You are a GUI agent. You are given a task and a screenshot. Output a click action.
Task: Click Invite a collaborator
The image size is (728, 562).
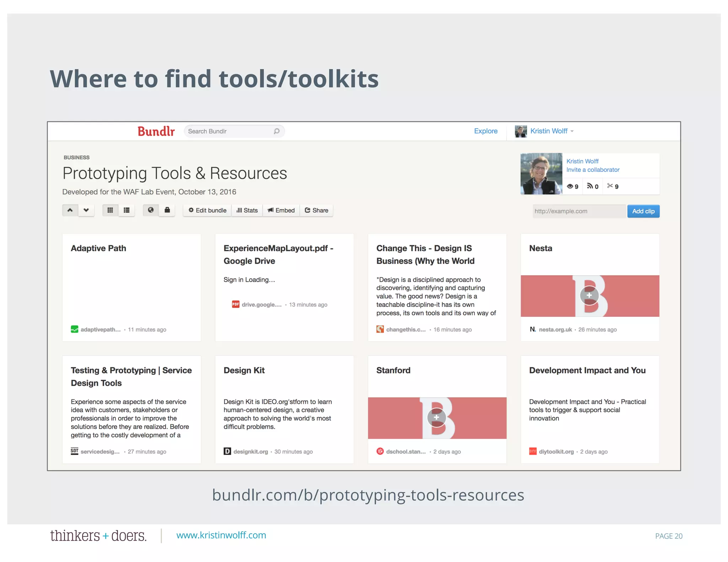coord(593,170)
